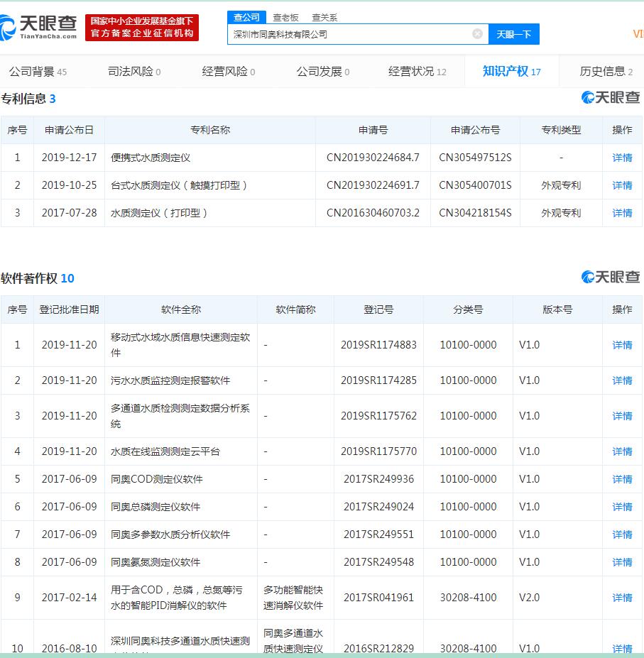The width and height of the screenshot is (644, 658).
Task: Click software short name 多功能智能快速消解仪软件
Action: 293,598
